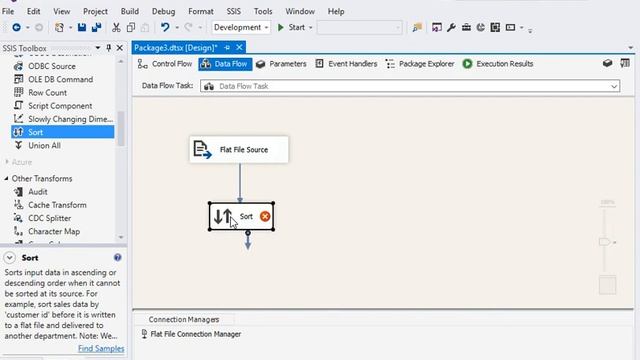The image size is (640, 360).
Task: Close the Package3.dtsx tab
Action: [x=240, y=48]
